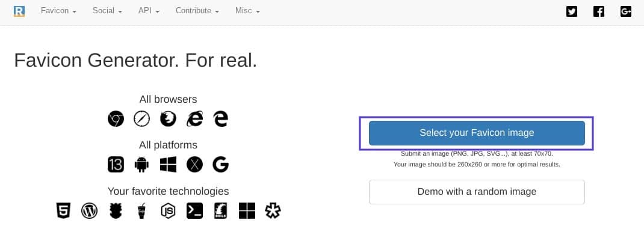The height and width of the screenshot is (235, 644).
Task: Click the Windows logo platform icon
Action: click(x=168, y=165)
